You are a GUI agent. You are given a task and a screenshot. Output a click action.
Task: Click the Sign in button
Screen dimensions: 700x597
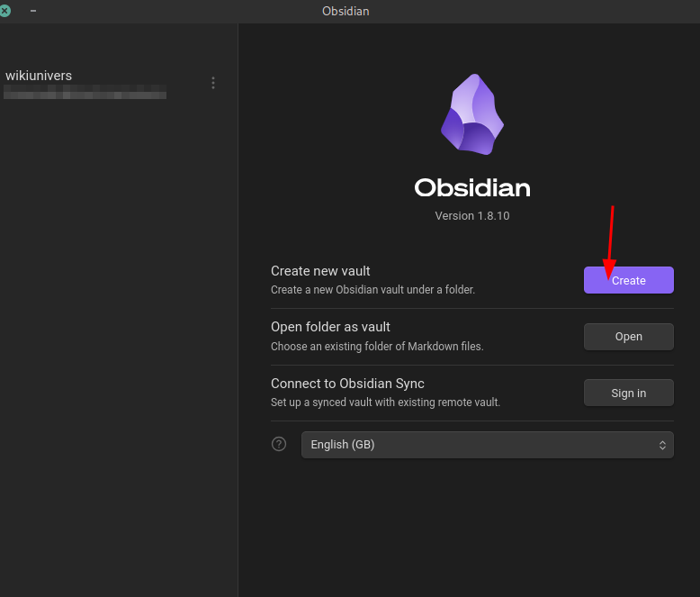click(628, 393)
